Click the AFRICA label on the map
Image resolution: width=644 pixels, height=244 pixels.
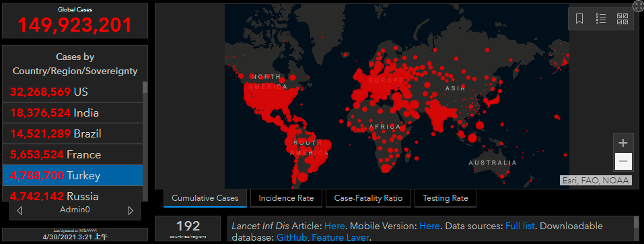pyautogui.click(x=385, y=127)
